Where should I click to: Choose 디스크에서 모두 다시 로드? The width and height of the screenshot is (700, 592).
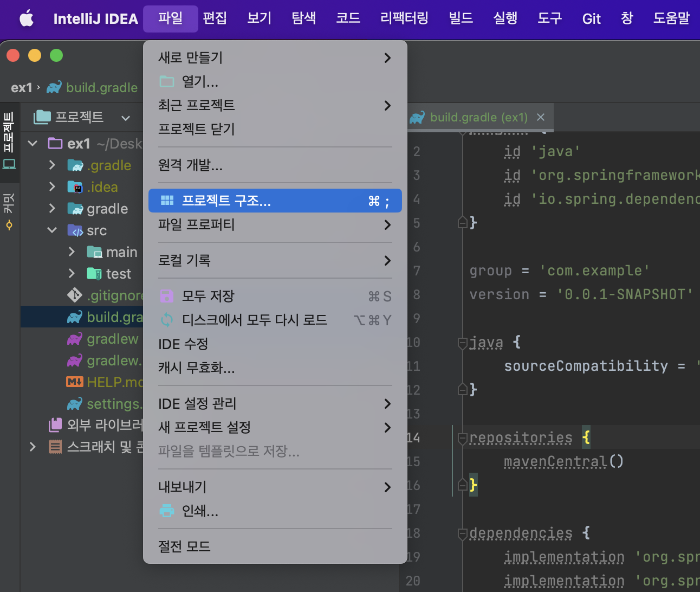click(x=275, y=320)
